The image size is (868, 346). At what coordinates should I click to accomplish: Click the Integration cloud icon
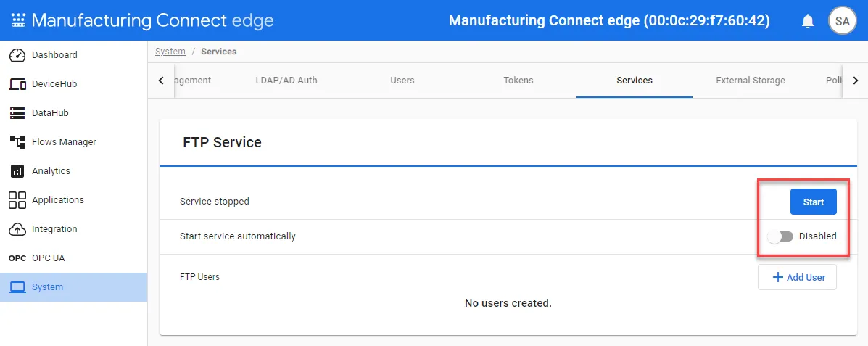[x=17, y=229]
